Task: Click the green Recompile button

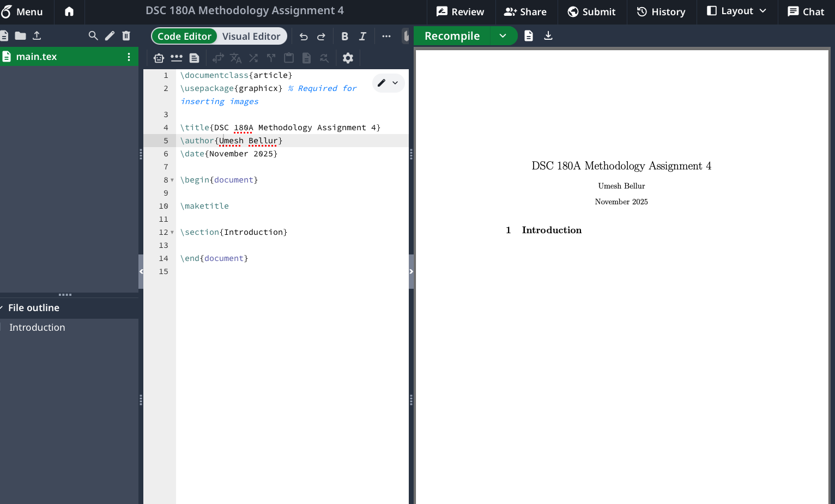Action: 452,36
